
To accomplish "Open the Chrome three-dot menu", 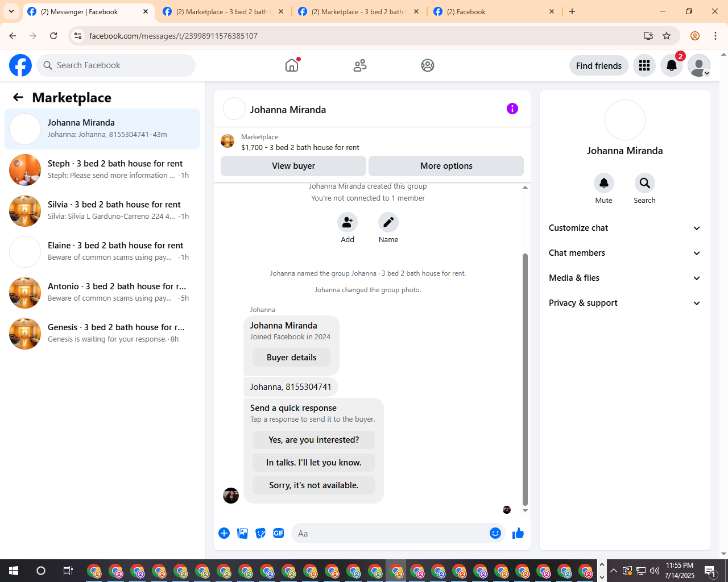I will 715,36.
